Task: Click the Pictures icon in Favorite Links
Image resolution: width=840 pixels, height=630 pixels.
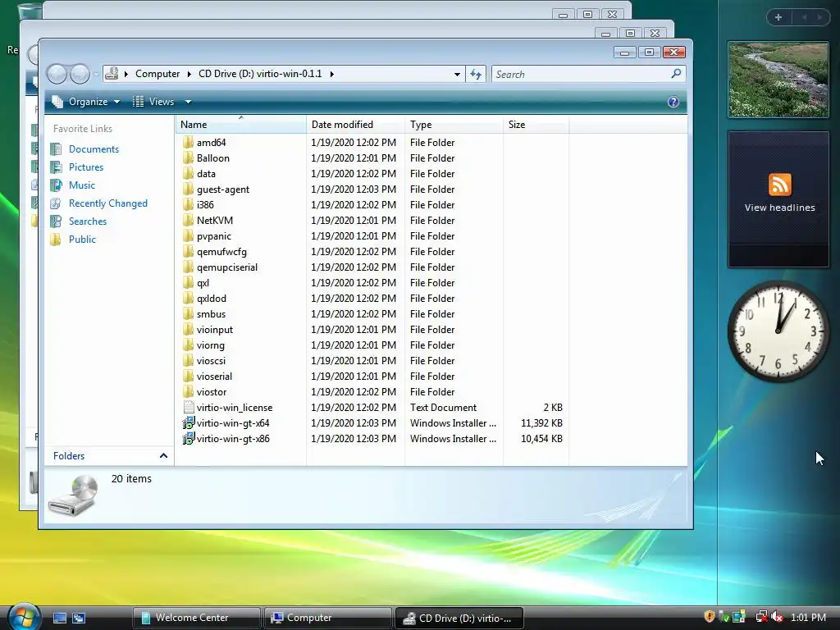Action: coord(56,167)
